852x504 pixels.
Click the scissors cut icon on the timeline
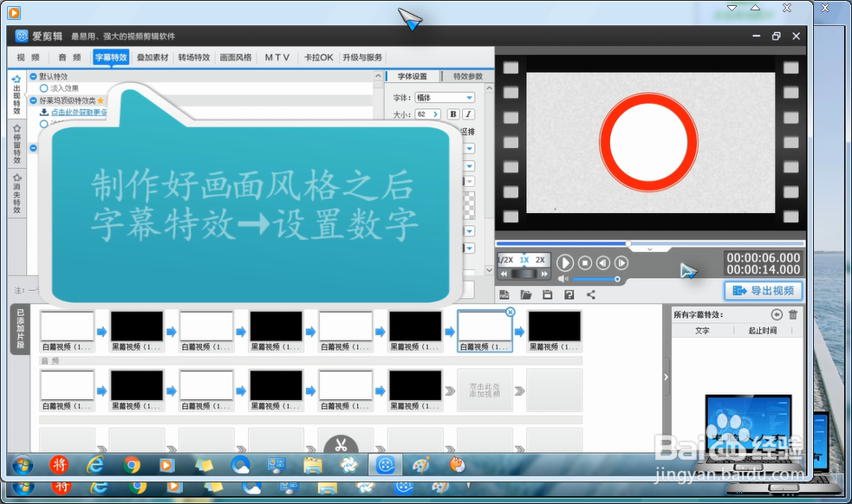341,445
